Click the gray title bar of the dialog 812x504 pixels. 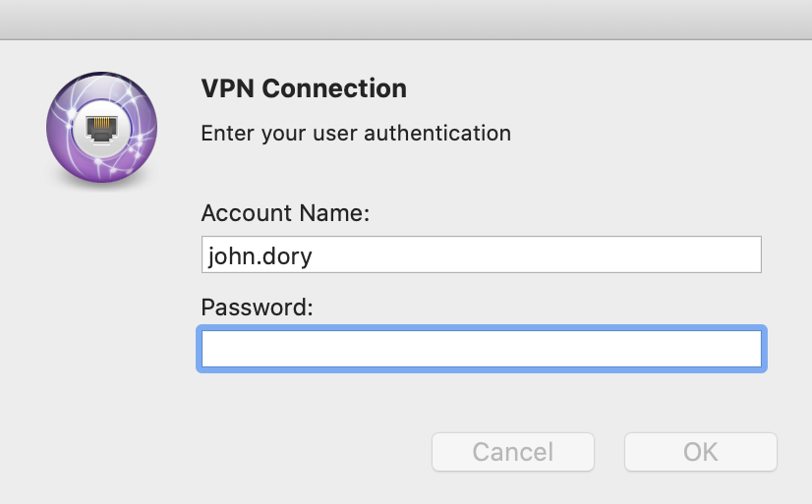pyautogui.click(x=406, y=19)
